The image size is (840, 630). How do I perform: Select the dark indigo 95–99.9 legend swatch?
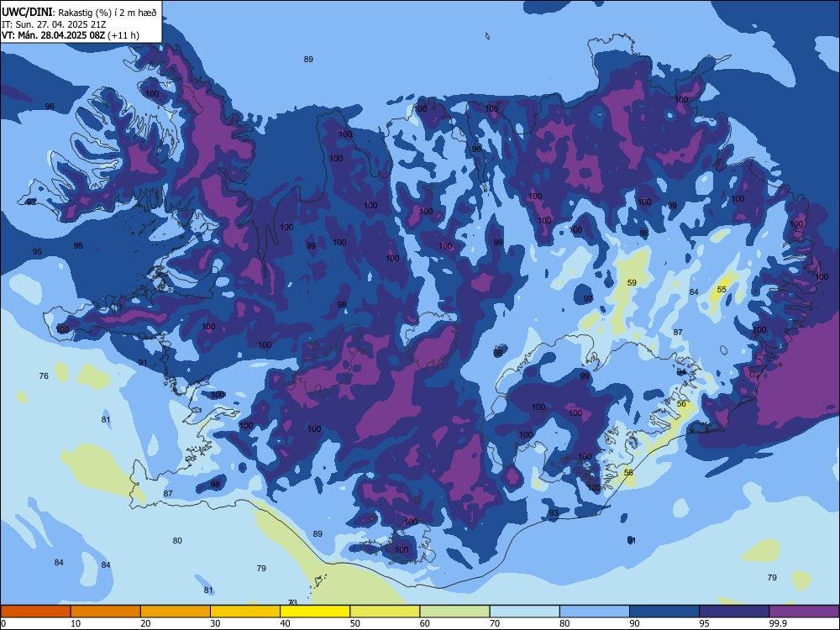click(734, 612)
